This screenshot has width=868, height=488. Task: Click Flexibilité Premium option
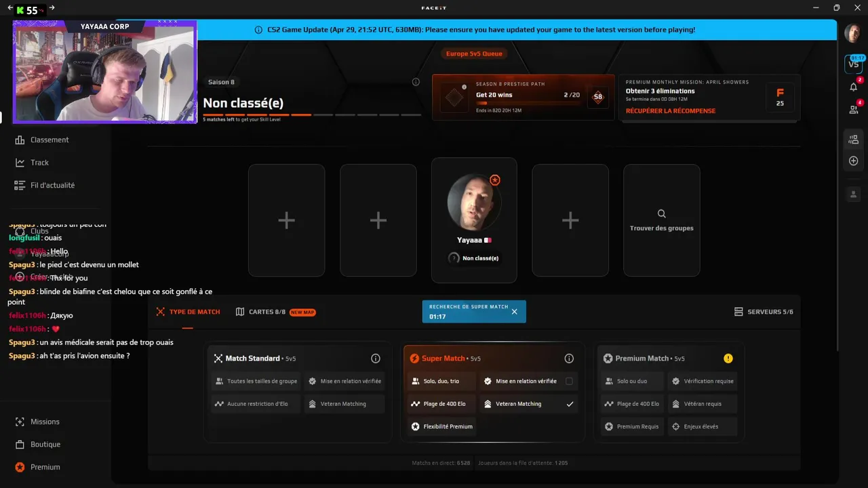(x=441, y=426)
